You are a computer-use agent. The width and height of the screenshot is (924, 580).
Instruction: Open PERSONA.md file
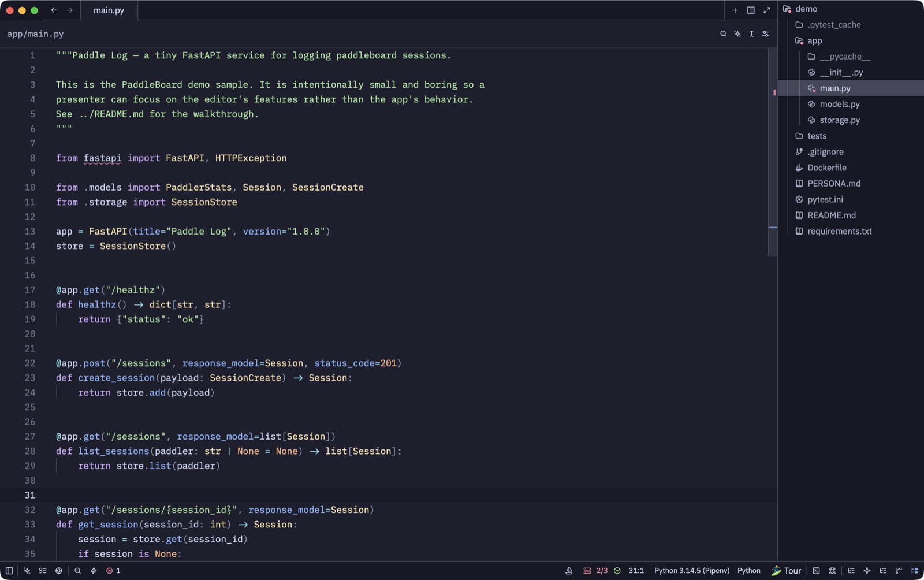click(851, 184)
